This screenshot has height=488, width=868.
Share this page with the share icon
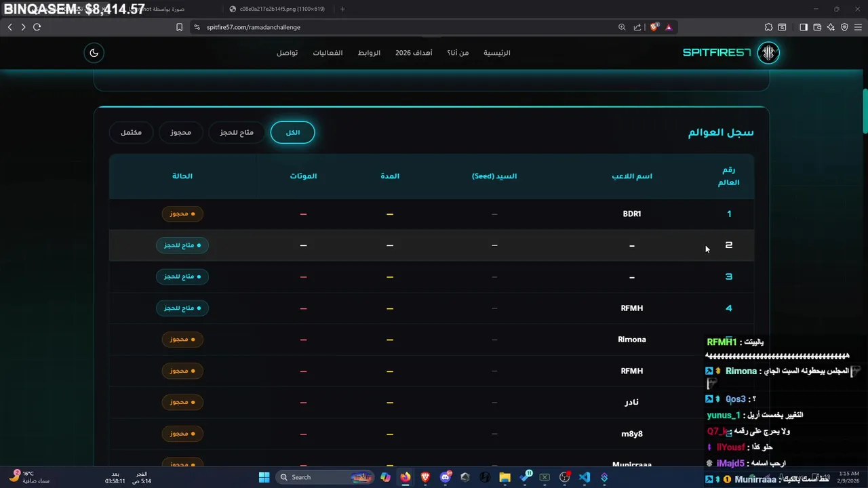[x=637, y=27]
